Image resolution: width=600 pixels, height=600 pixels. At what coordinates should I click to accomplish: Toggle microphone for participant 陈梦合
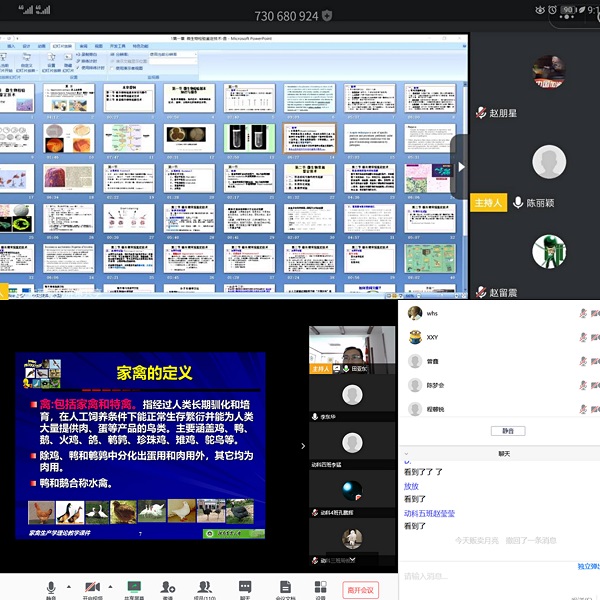(583, 385)
